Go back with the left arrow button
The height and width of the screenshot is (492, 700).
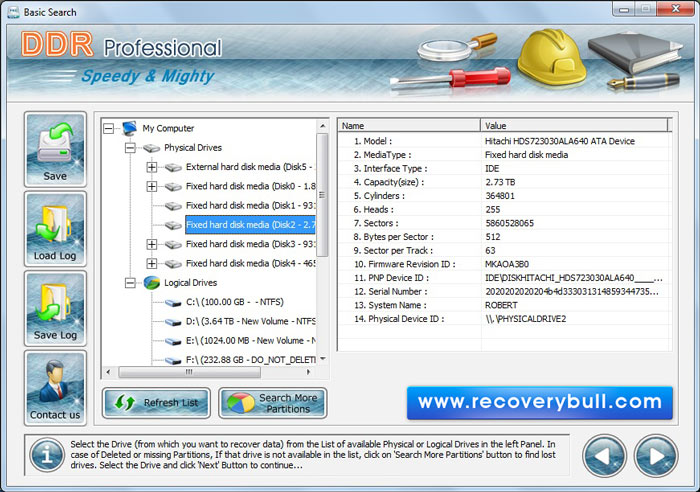[x=604, y=456]
